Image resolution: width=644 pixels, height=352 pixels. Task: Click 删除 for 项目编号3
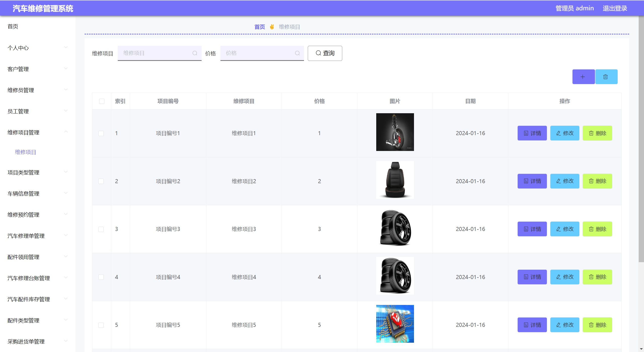tap(597, 229)
